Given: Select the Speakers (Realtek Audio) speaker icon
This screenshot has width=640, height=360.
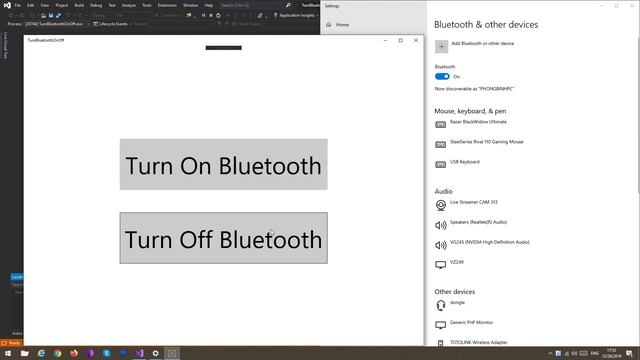Looking at the screenshot, I should click(x=440, y=225).
